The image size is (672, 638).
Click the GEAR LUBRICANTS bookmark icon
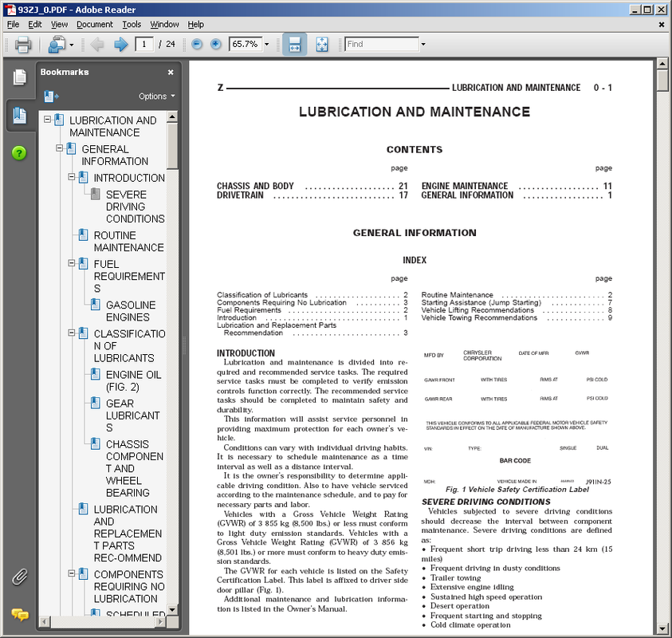tap(96, 403)
